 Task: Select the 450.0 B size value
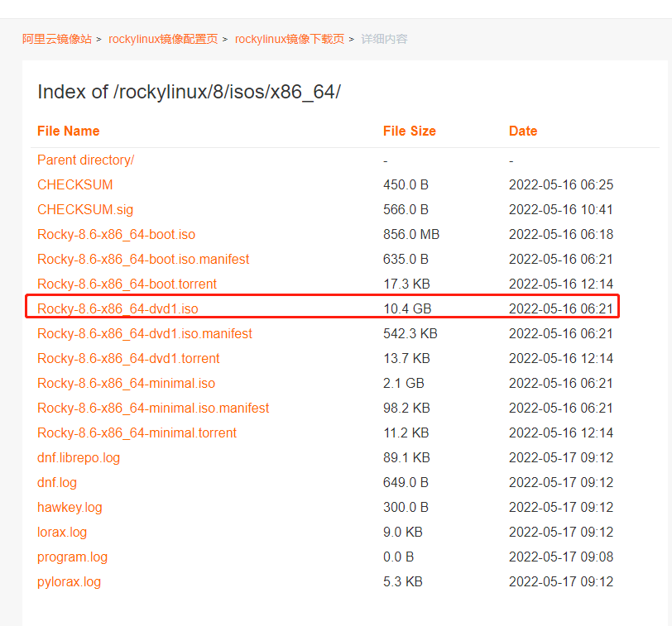pos(406,184)
